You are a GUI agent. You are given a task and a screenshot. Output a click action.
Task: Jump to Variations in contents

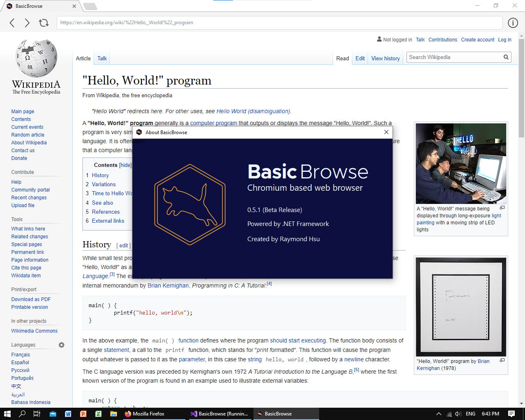tap(104, 185)
